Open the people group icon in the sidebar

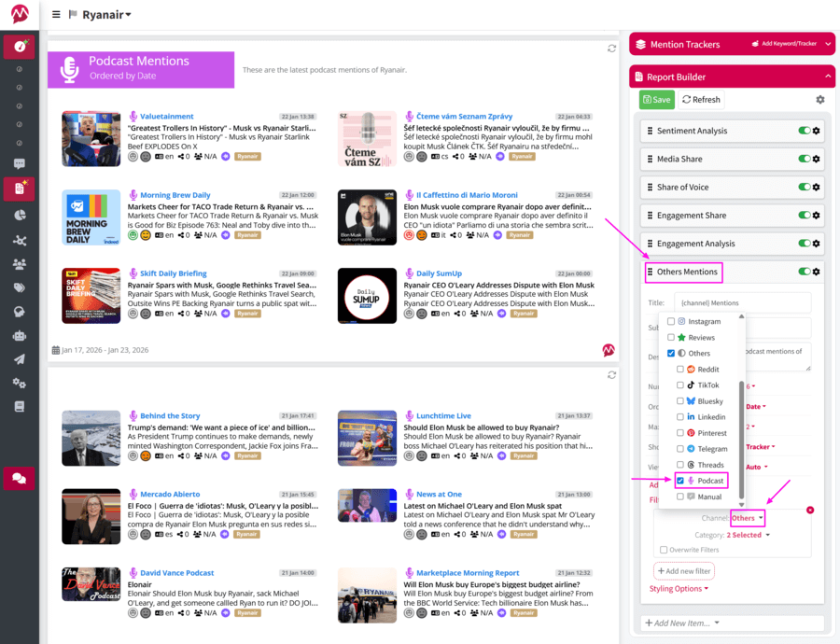(20, 263)
